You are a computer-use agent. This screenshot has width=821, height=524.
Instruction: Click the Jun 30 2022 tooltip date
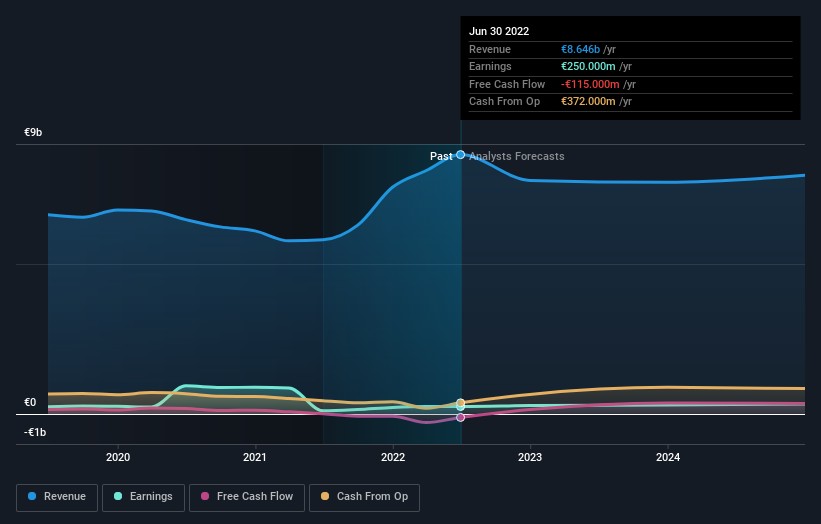click(x=499, y=31)
